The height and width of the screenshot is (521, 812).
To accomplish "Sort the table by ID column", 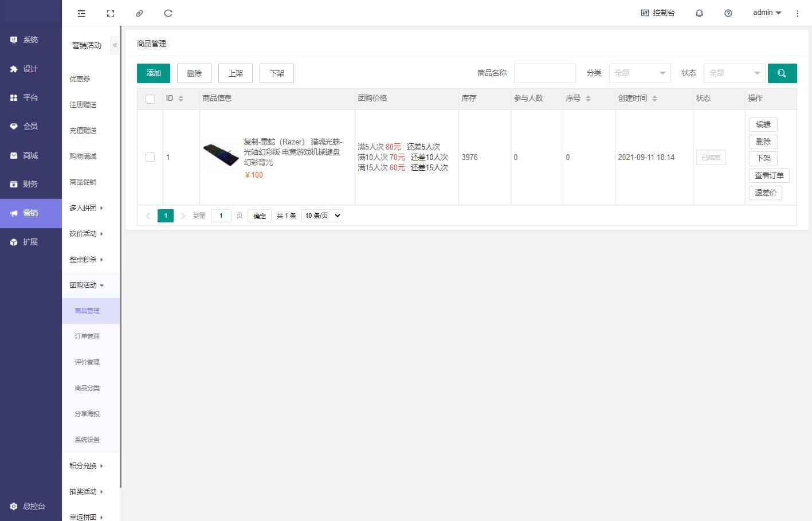I will (x=181, y=99).
